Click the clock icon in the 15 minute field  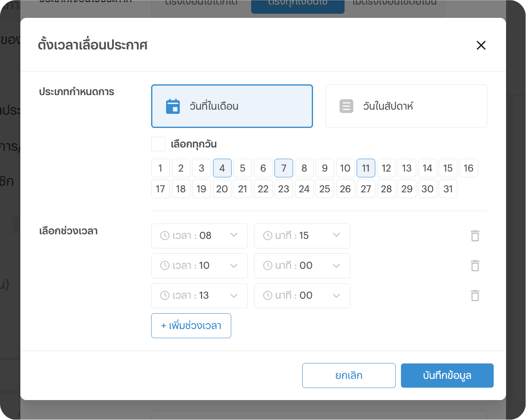268,236
